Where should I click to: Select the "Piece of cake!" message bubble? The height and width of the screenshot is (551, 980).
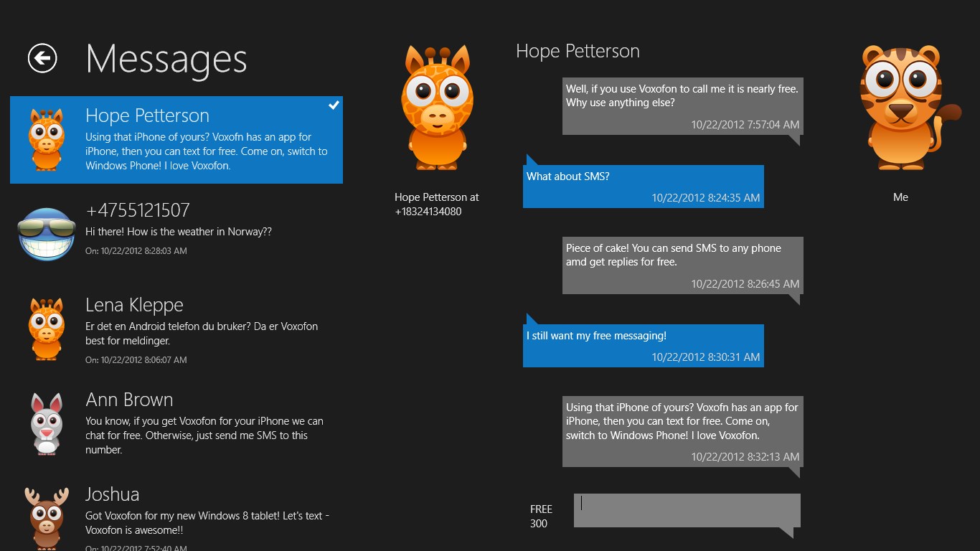click(682, 265)
